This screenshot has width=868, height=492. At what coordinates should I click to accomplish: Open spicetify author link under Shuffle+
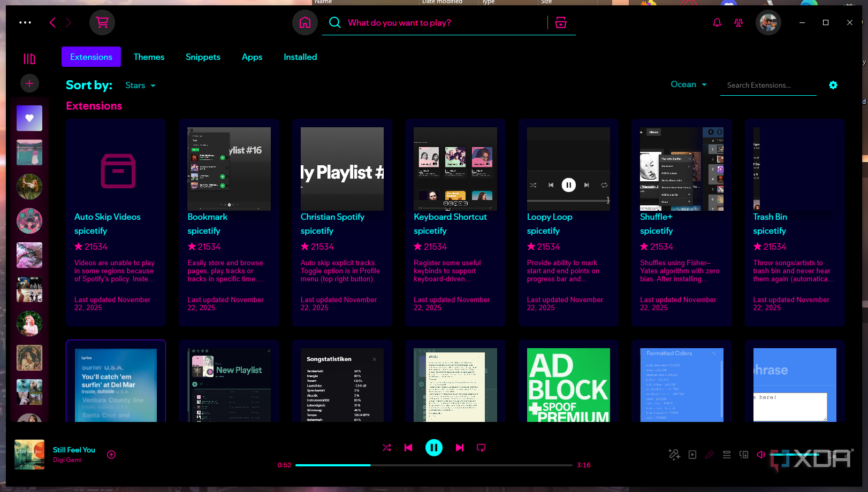(x=657, y=230)
